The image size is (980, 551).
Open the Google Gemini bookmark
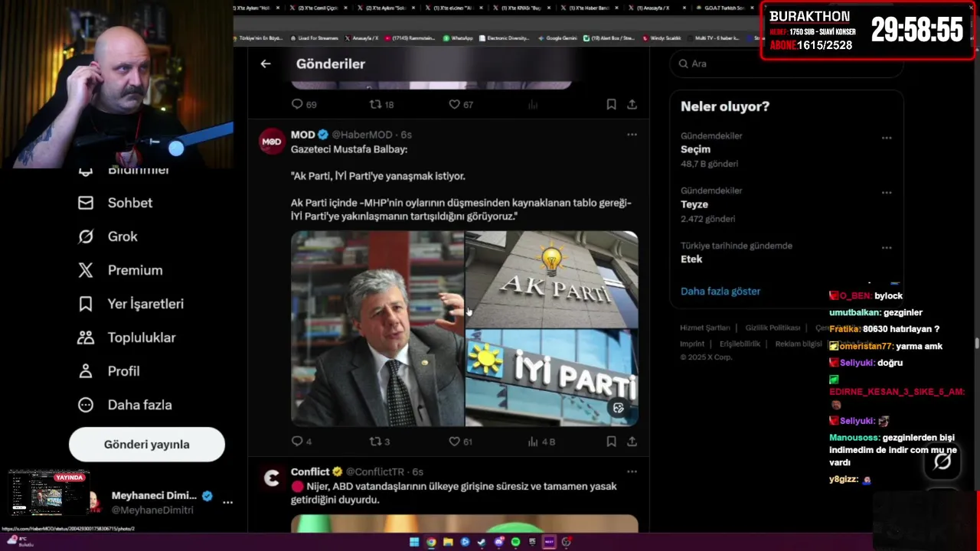[x=557, y=37]
